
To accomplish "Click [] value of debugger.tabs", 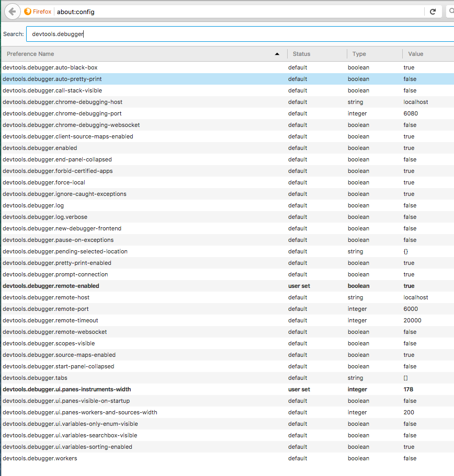I will point(406,378).
